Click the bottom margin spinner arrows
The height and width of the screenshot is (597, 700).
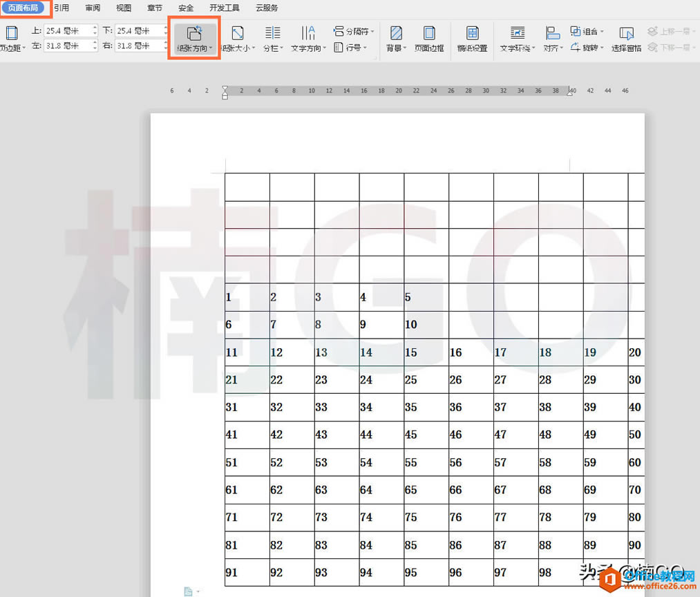point(166,31)
